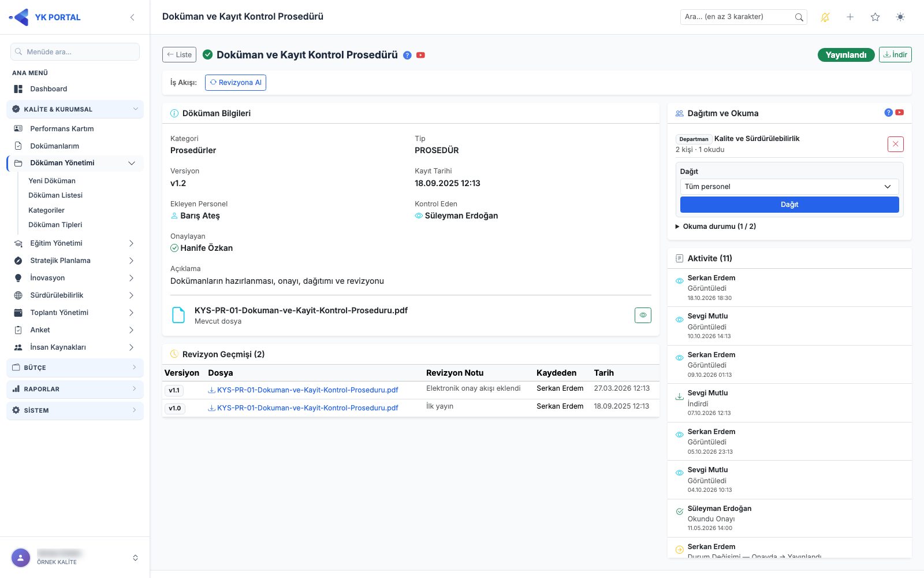
Task: Open Dashboard from the main menu
Action: [75, 89]
